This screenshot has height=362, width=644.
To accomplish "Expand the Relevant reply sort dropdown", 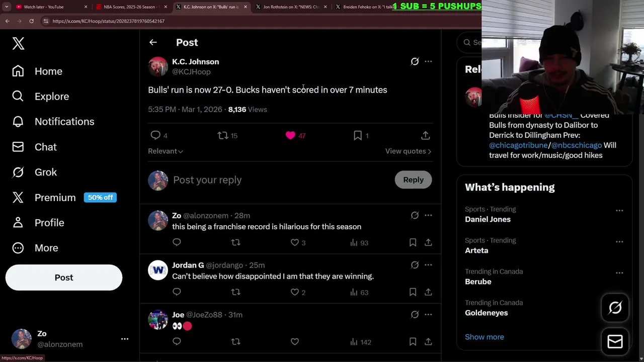I will (166, 151).
